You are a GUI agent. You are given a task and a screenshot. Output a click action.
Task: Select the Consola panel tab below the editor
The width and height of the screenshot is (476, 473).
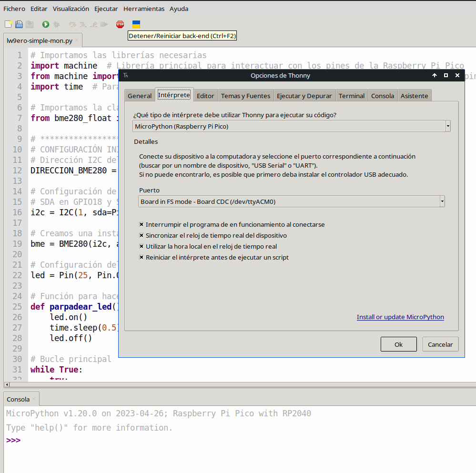(18, 399)
